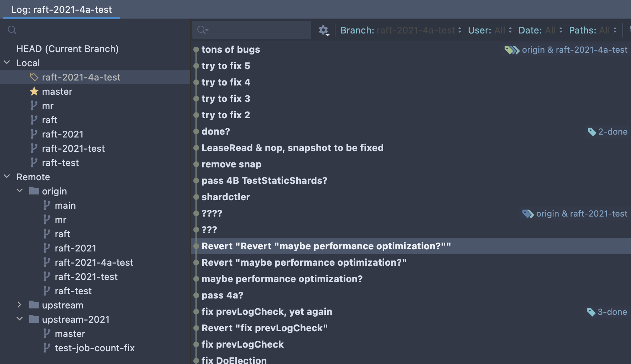The width and height of the screenshot is (631, 364).
Task: Click the upstream-2021 folder icon
Action: (x=34, y=319)
